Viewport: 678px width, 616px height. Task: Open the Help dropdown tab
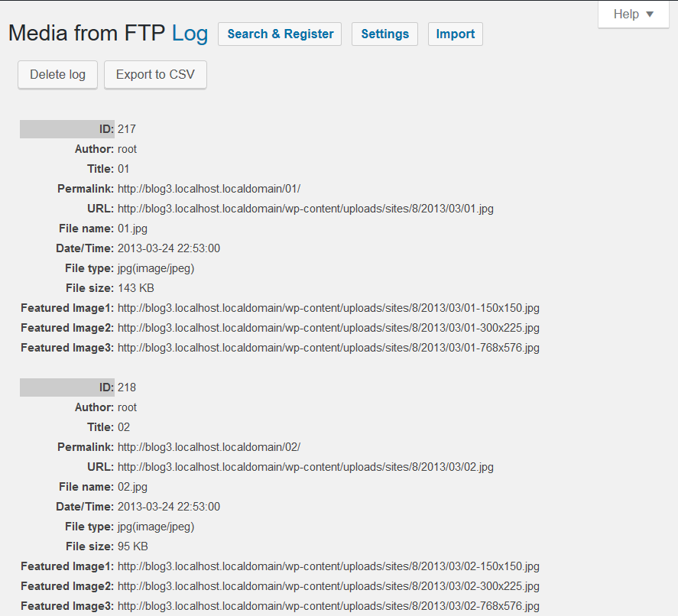[634, 15]
